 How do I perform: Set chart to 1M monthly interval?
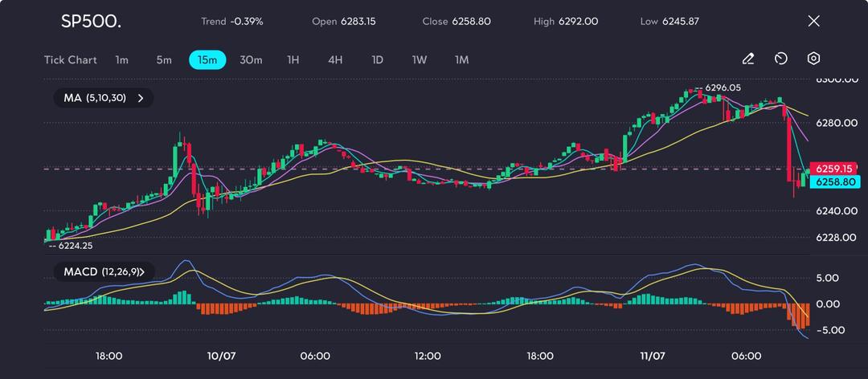tap(461, 60)
